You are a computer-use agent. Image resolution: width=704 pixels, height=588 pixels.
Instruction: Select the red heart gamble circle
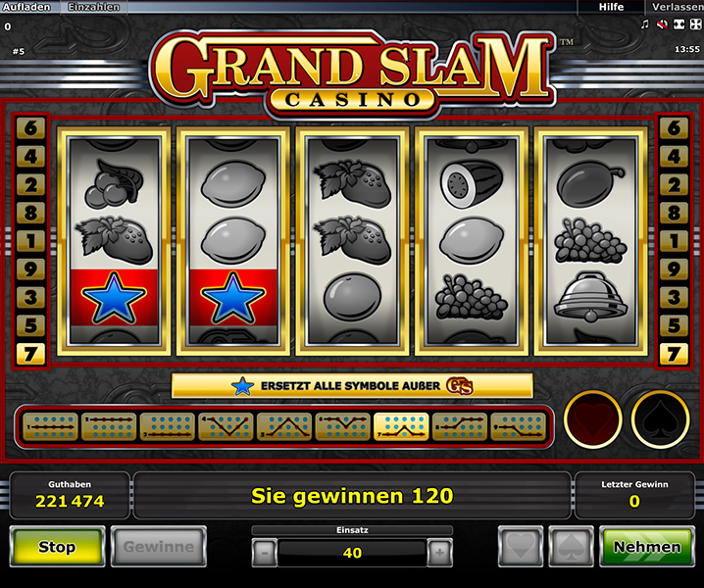click(592, 419)
